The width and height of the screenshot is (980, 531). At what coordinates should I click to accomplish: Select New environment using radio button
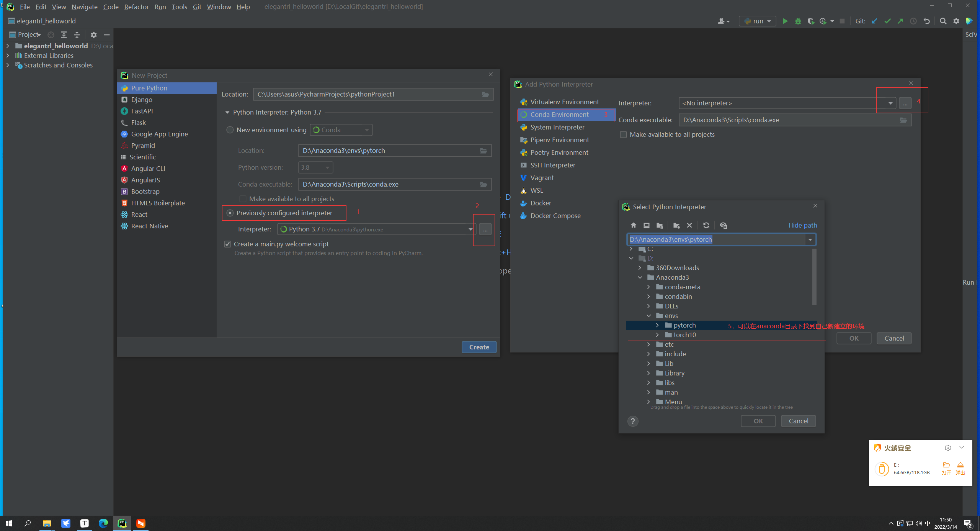(230, 130)
